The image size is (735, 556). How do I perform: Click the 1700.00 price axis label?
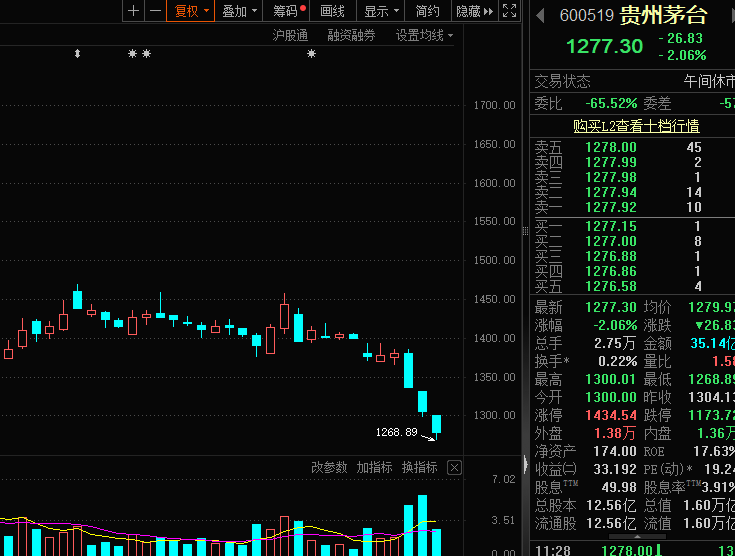tap(495, 105)
